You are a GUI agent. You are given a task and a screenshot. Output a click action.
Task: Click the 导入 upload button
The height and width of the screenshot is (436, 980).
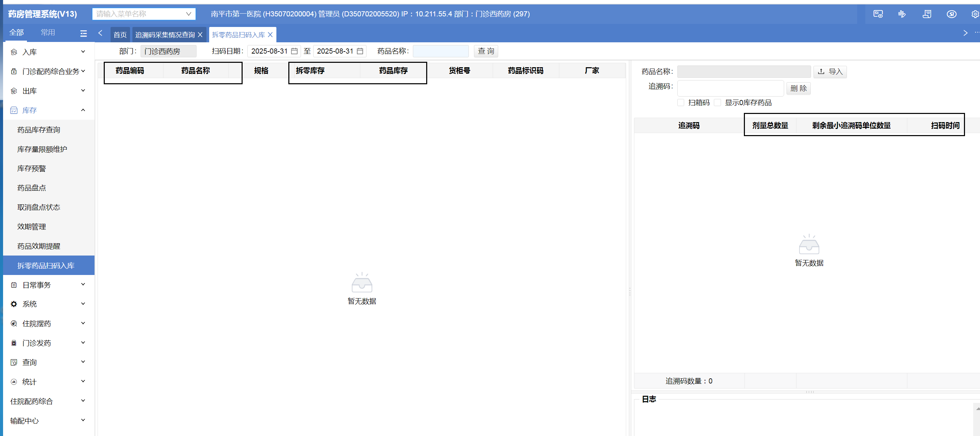pos(830,72)
